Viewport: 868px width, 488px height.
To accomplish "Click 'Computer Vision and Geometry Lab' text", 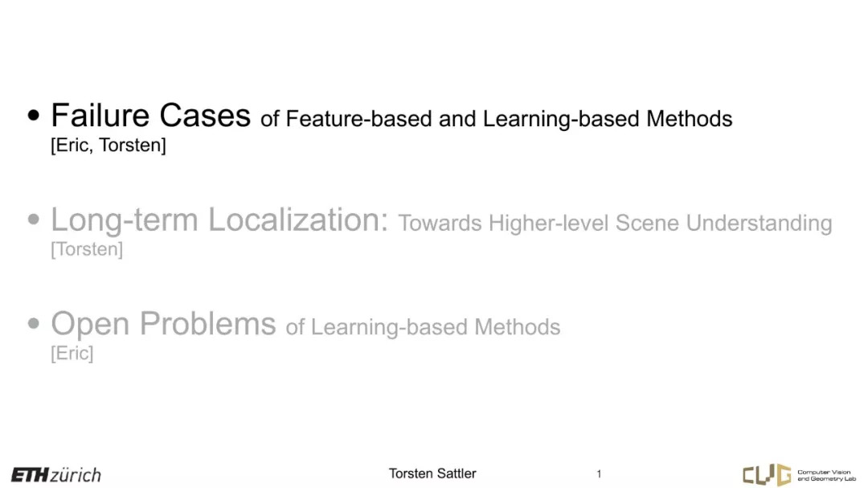I will (826, 475).
